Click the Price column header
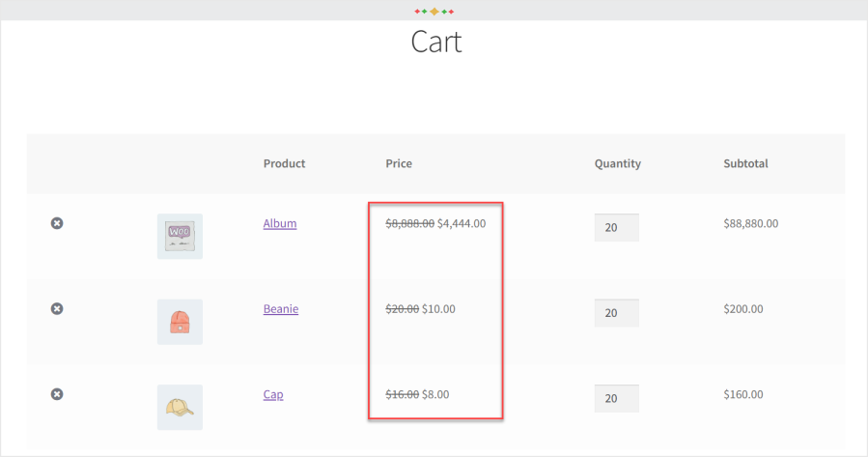Viewport: 868px width, 457px height. pyautogui.click(x=399, y=163)
